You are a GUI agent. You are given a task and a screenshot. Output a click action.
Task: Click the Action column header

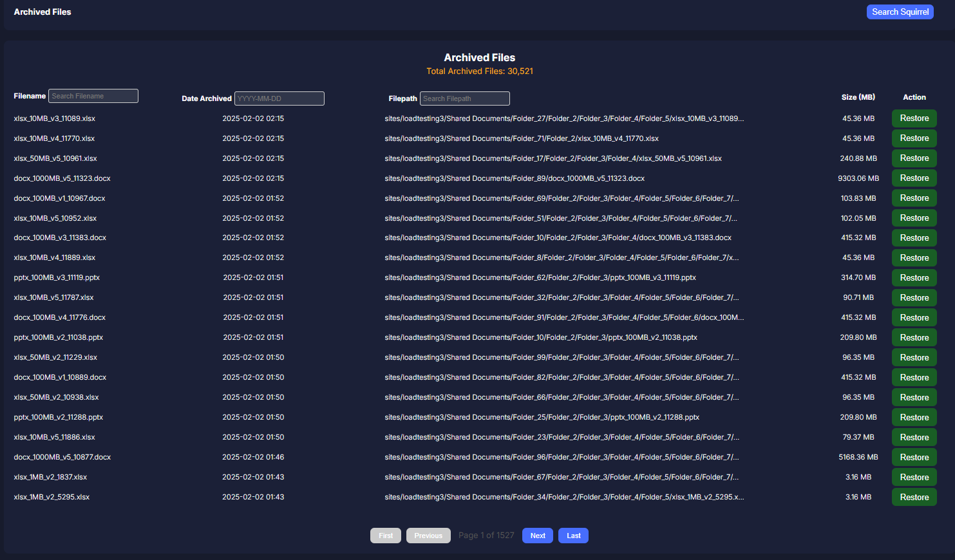914,97
